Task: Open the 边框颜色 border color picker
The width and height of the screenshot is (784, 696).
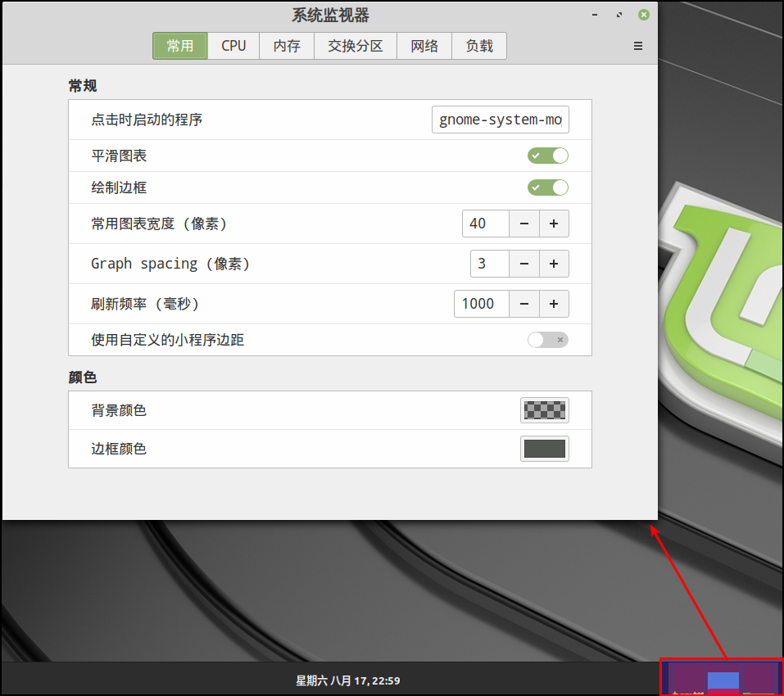Action: click(x=544, y=448)
